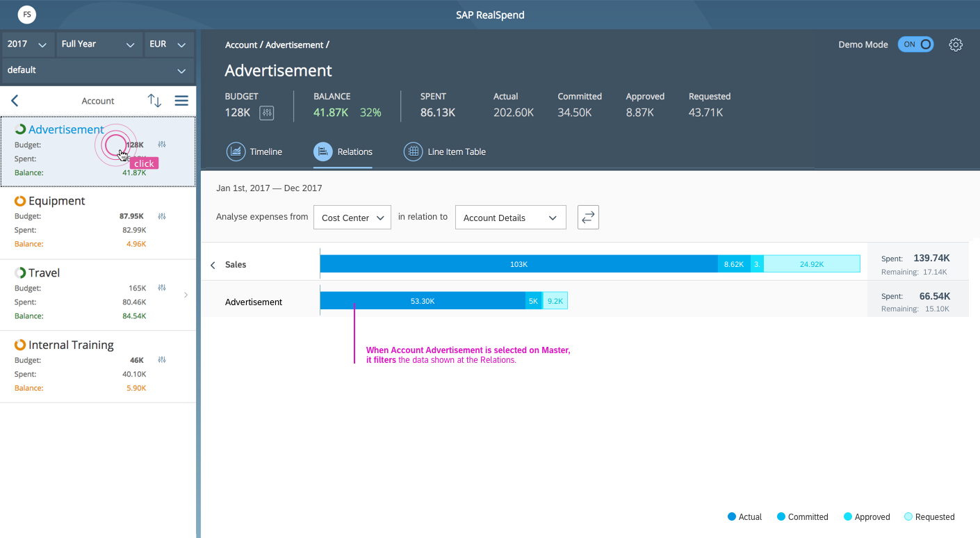
Task: Adjust budget icon next to 128K header
Action: [x=266, y=113]
